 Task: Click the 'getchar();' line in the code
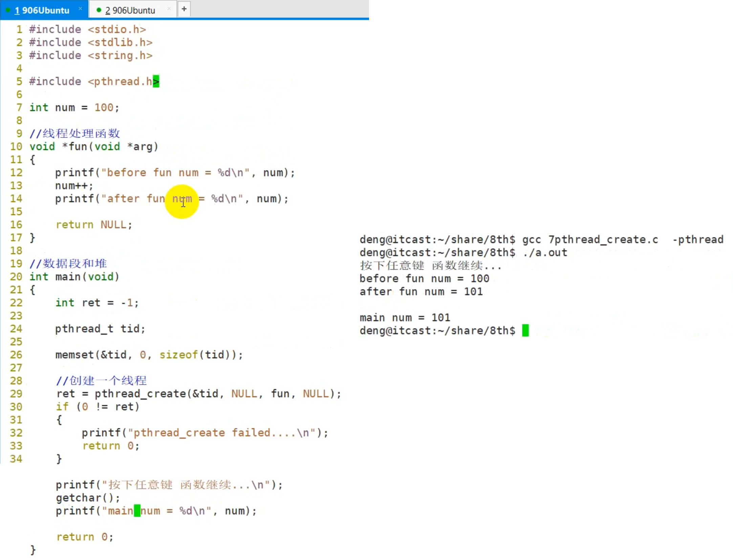tap(88, 498)
